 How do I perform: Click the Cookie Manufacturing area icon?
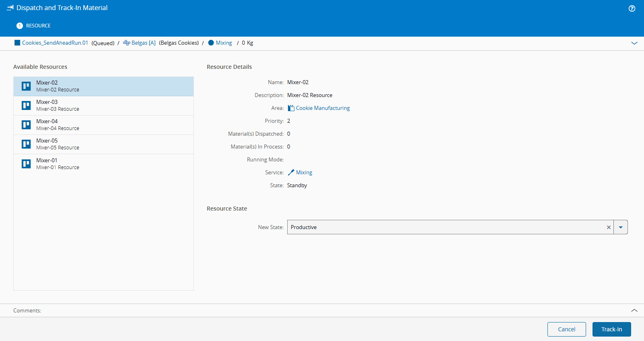click(x=291, y=108)
